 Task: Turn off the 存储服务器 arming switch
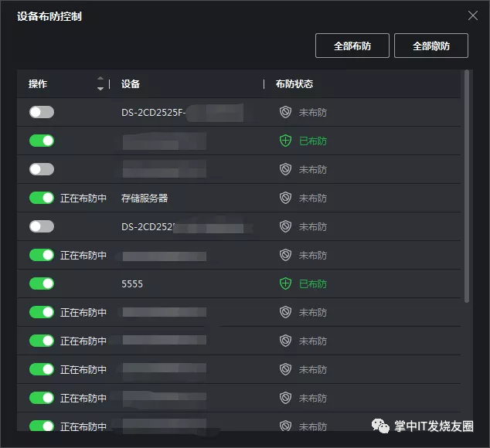tap(42, 198)
